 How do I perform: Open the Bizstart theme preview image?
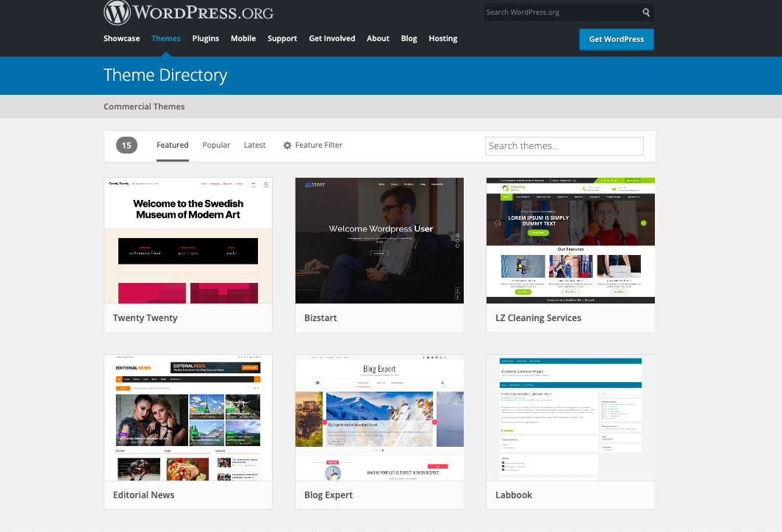[379, 241]
